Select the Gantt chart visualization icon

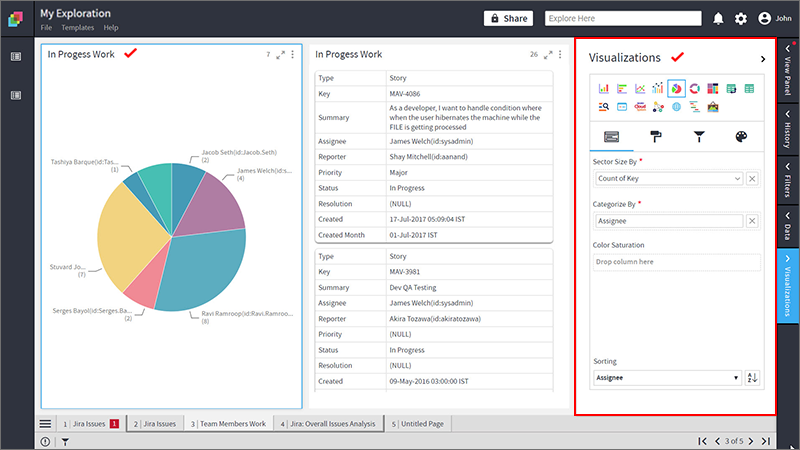[694, 107]
